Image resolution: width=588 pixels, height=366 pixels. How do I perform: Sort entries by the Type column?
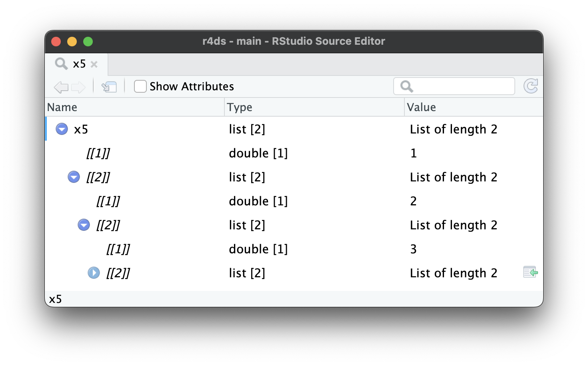coord(240,107)
